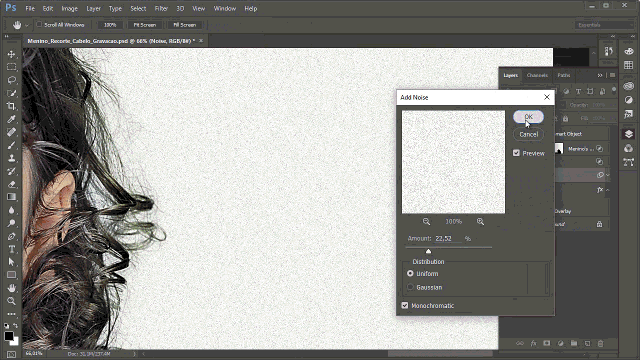Open Layers panel flyout menu

(x=613, y=75)
